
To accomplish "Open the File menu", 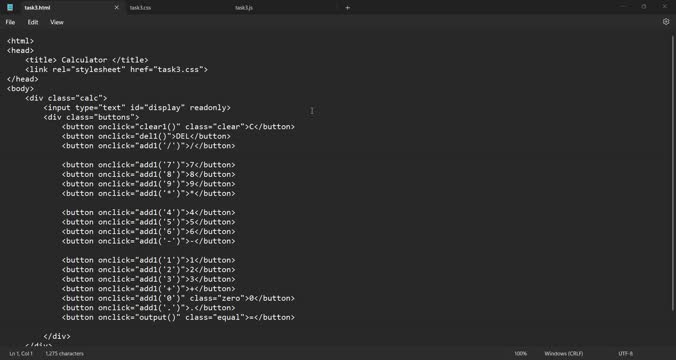I will click(10, 22).
